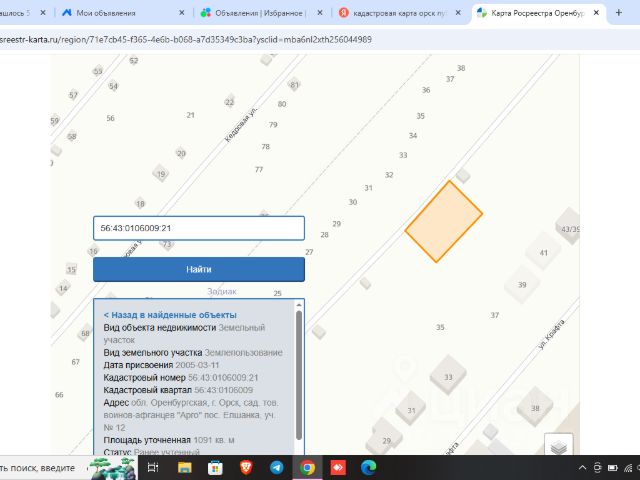Click the info panel scrollbar thumb
The image size is (640, 480).
point(299,376)
